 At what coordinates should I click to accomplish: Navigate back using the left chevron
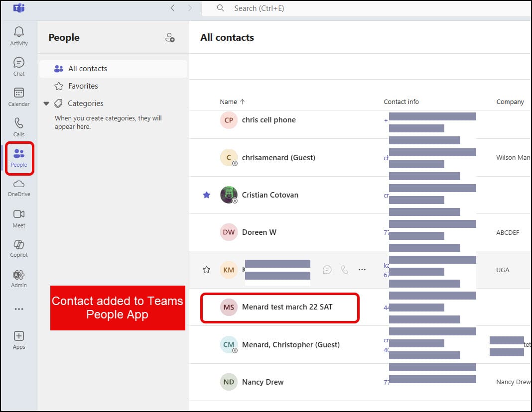point(172,8)
